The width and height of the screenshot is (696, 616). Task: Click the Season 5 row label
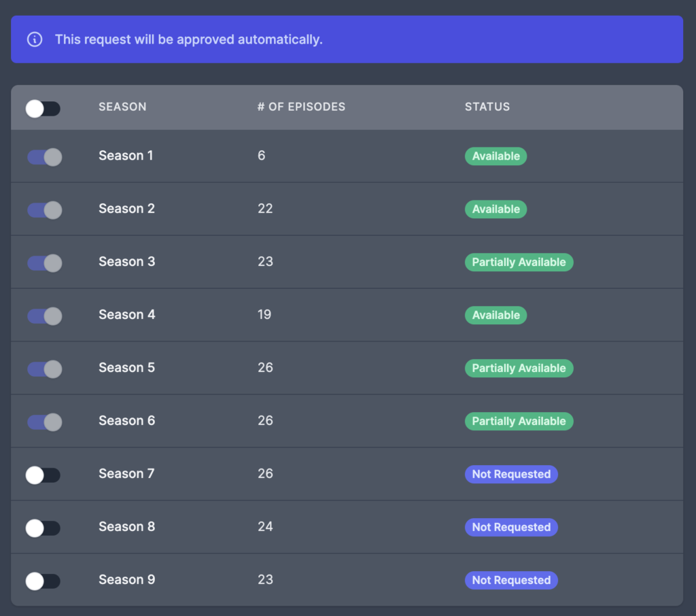(126, 368)
